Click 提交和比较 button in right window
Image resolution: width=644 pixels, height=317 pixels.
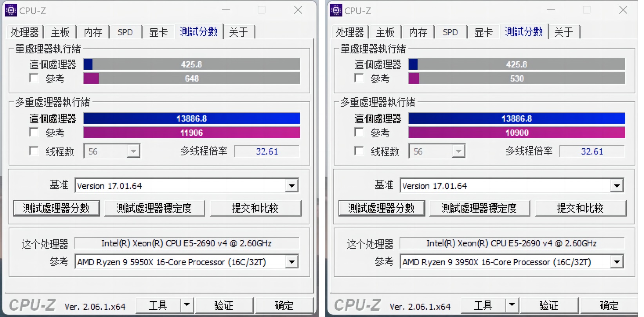[x=581, y=208]
